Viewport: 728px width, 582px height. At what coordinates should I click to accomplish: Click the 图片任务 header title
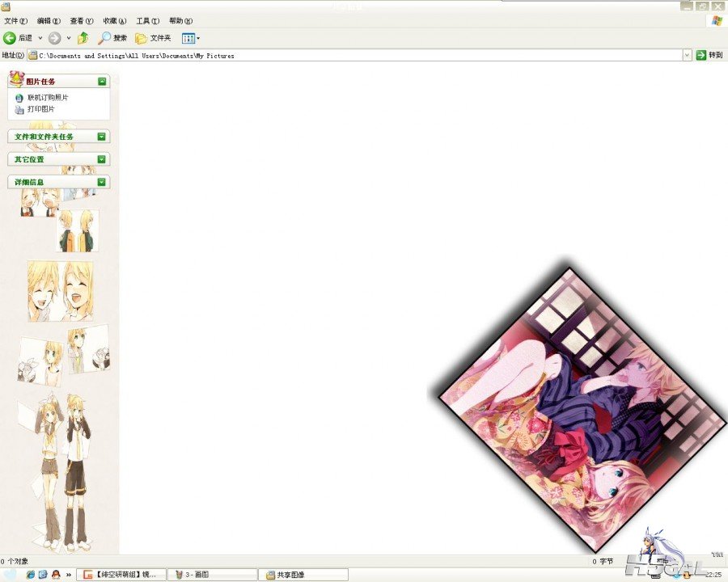pyautogui.click(x=40, y=82)
